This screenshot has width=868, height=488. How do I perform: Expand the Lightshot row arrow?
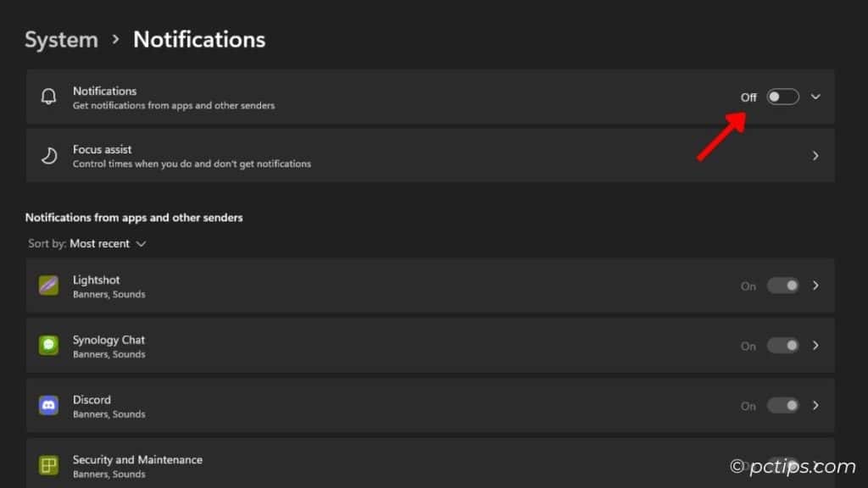815,286
